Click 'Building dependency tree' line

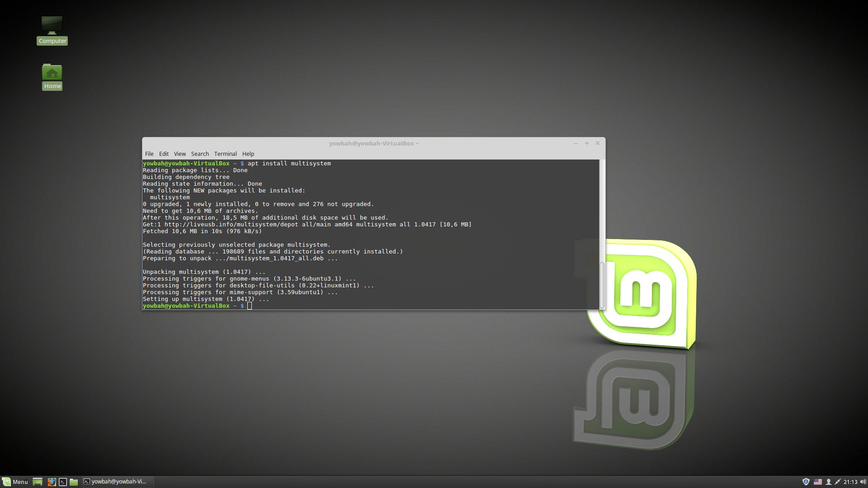click(186, 177)
